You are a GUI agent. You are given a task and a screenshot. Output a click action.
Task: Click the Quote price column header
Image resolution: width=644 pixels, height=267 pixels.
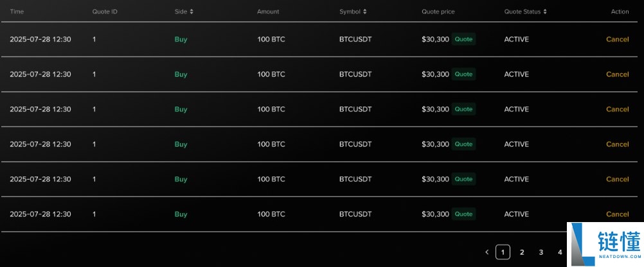pos(440,12)
